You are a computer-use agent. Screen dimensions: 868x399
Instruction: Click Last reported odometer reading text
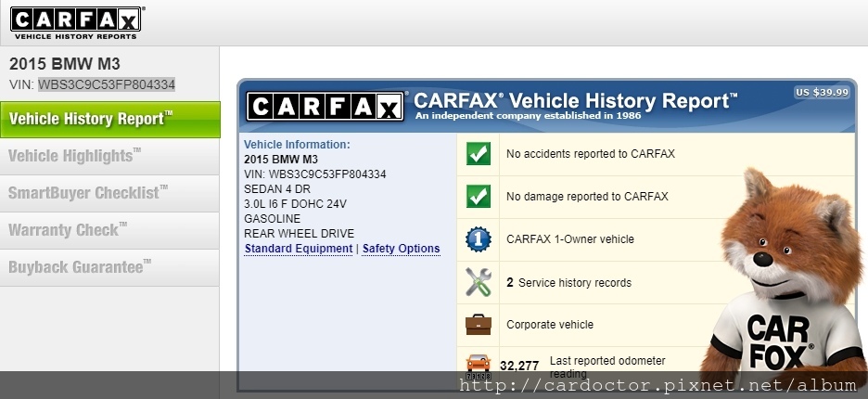click(607, 367)
